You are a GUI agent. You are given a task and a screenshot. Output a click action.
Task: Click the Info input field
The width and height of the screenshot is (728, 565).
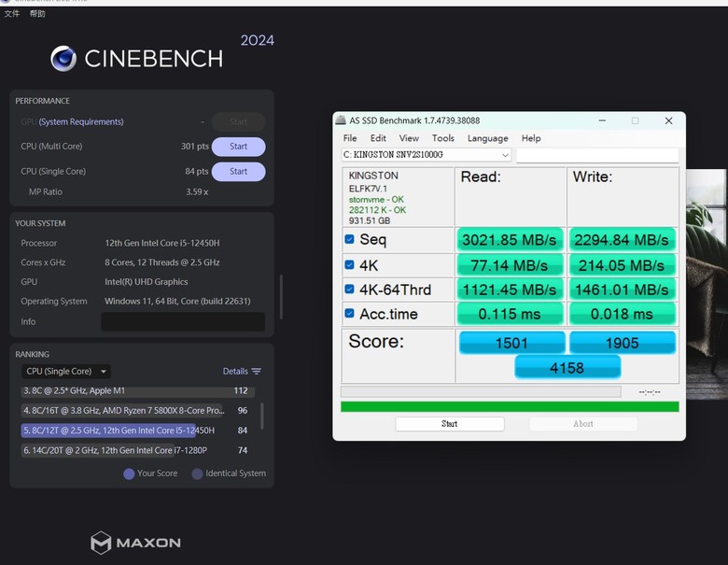pos(183,321)
